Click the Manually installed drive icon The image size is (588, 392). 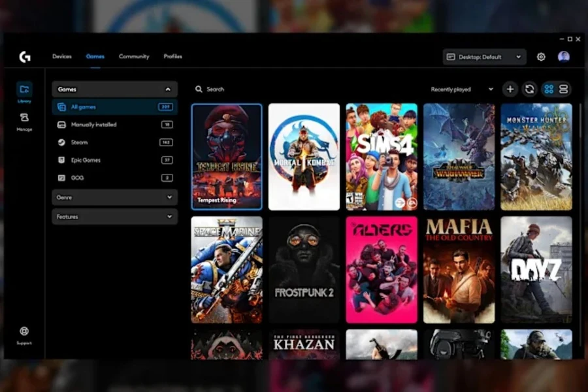(x=61, y=125)
